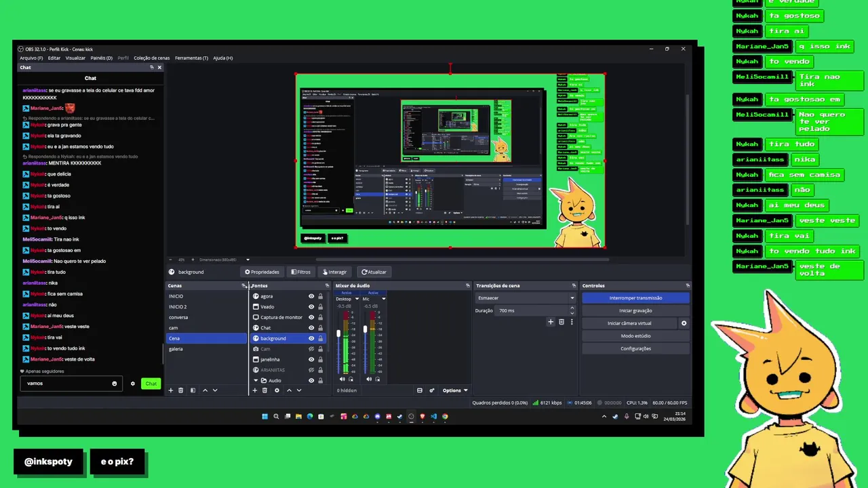The width and height of the screenshot is (868, 488).
Task: Enable Modo estúdio
Action: click(x=635, y=335)
